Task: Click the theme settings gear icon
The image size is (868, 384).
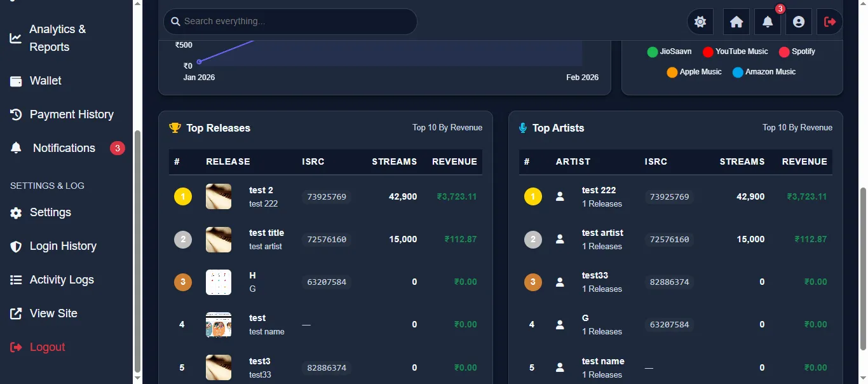Action: point(700,22)
